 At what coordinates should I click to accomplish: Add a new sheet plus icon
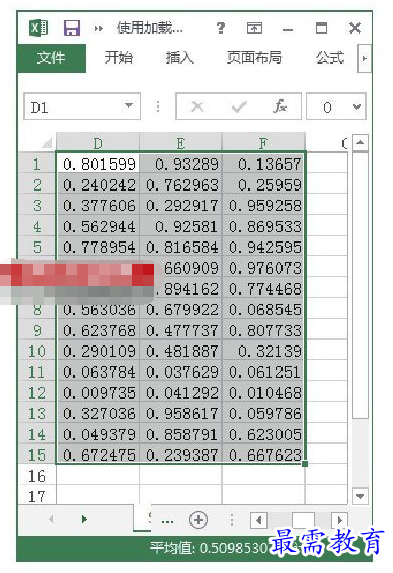199,519
